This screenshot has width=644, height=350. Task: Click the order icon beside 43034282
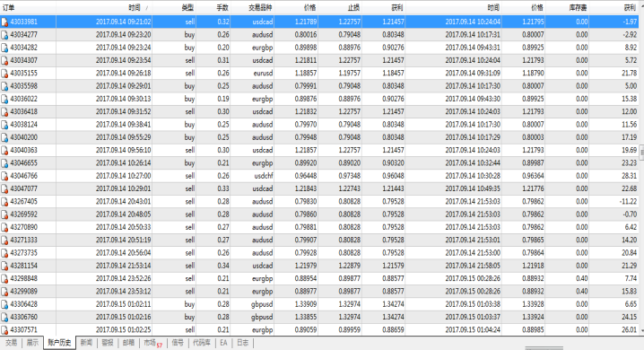pos(4,48)
